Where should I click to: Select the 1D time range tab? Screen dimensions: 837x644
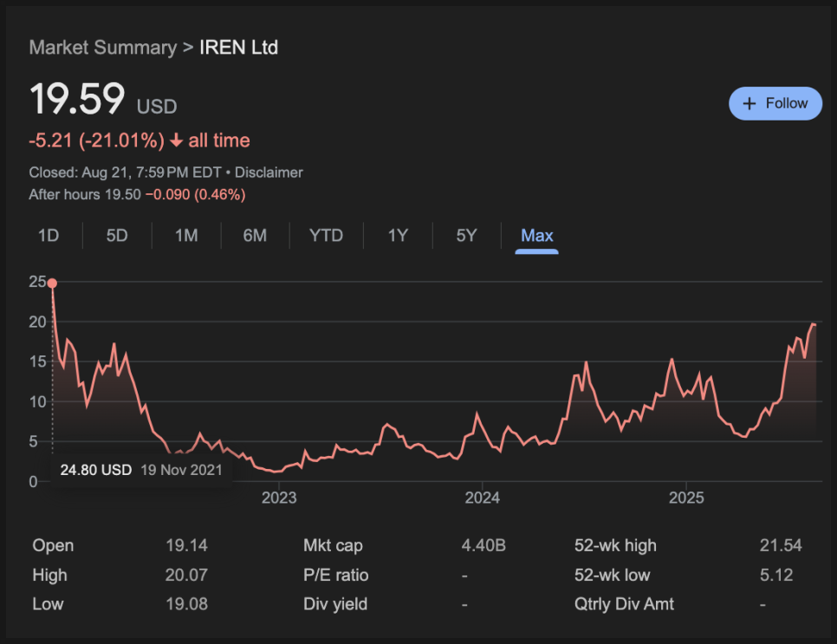pyautogui.click(x=49, y=236)
